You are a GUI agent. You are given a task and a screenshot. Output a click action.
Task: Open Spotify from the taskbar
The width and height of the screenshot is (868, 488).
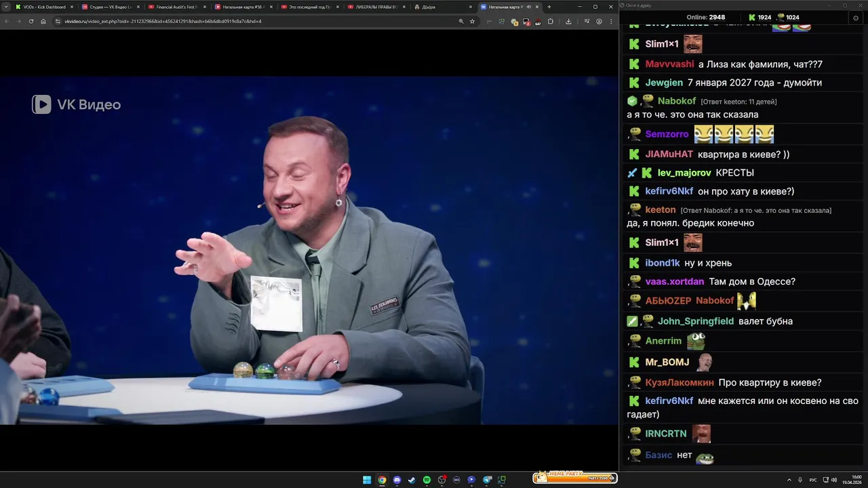(427, 480)
